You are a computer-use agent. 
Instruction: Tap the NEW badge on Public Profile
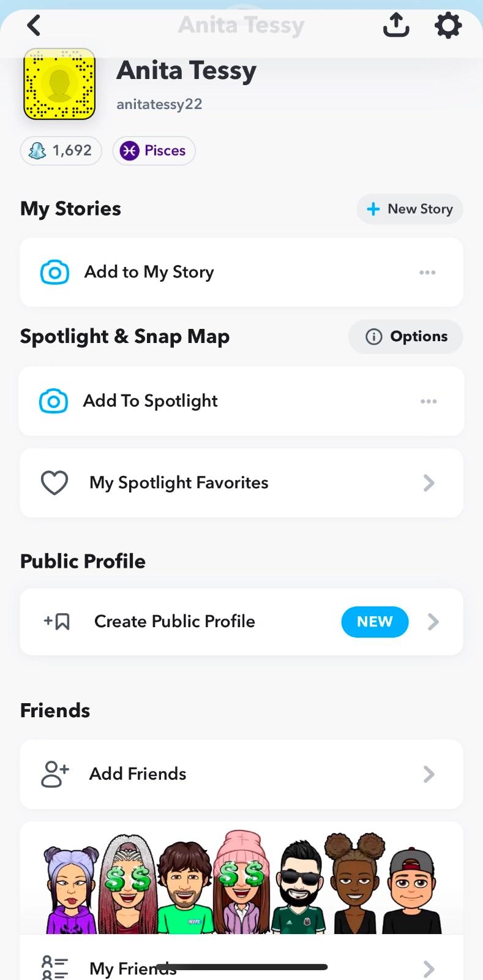375,622
